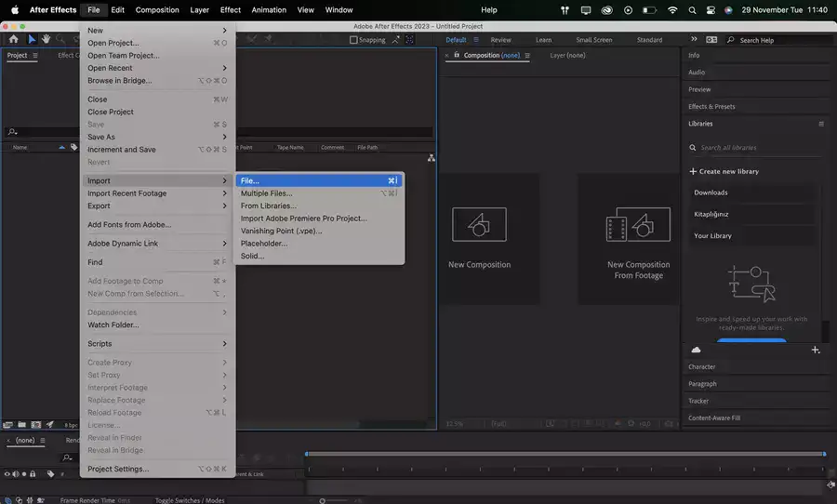Select Placeholder... in the Import submenu
The height and width of the screenshot is (504, 837).
pos(319,244)
